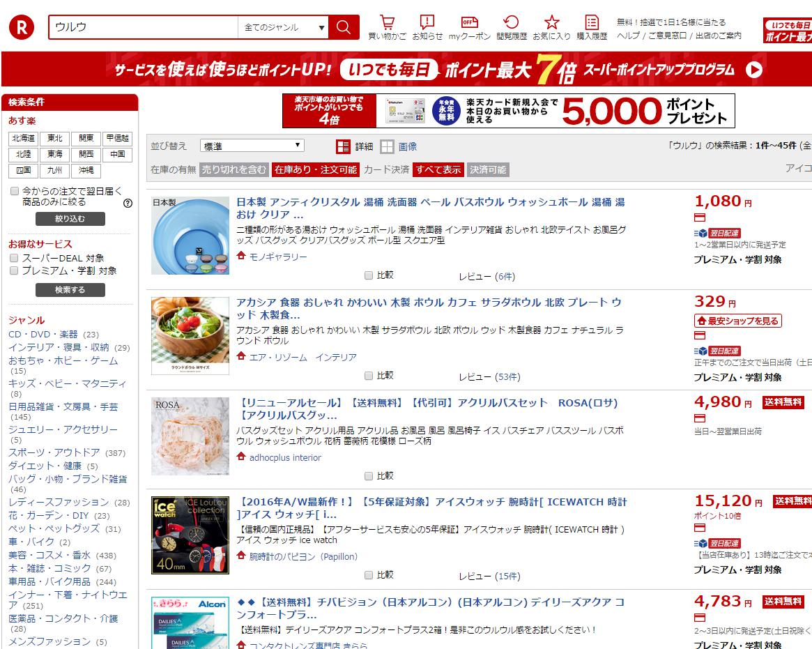Check the next-day delivery only checkbox (今からの注文で翌日届く)

click(x=15, y=191)
